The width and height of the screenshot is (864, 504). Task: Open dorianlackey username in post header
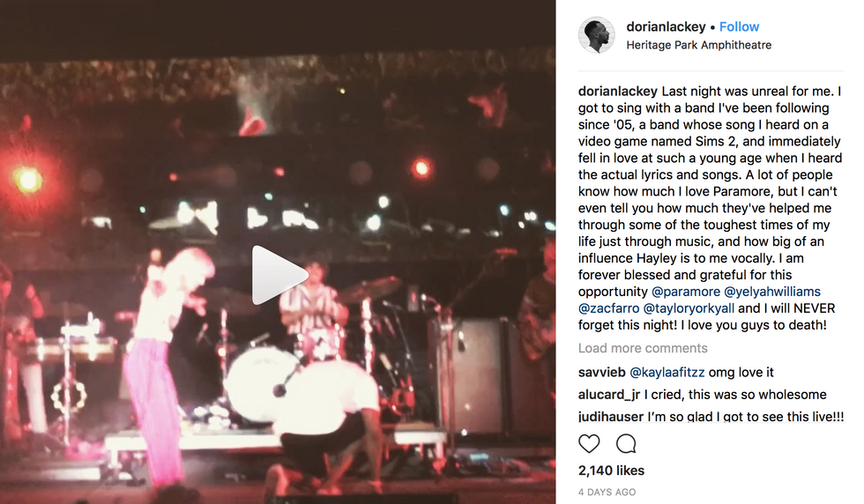click(666, 26)
